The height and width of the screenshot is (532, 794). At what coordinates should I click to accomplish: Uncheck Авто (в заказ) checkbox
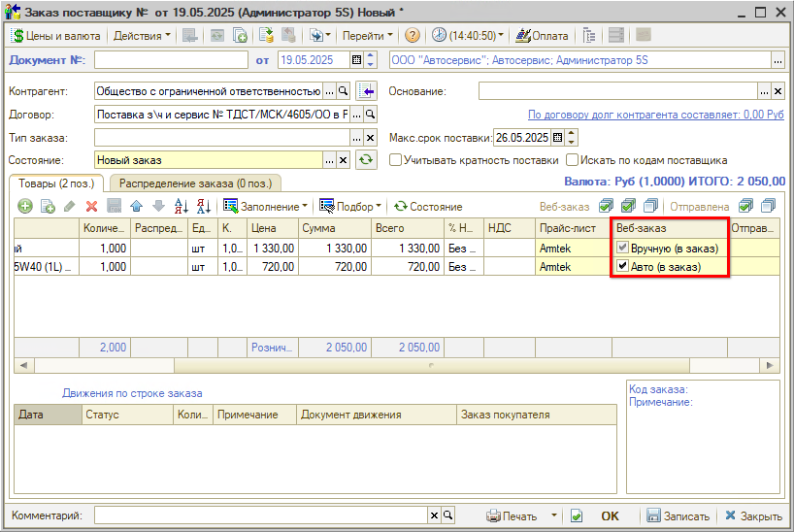[622, 267]
